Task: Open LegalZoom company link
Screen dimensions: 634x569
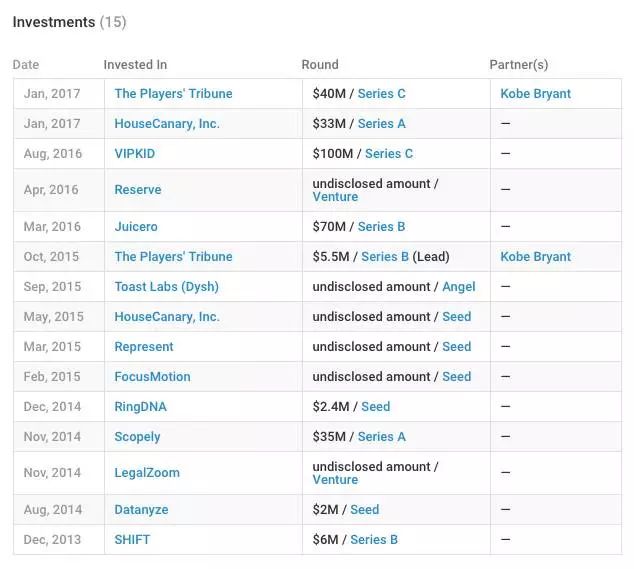Action: pyautogui.click(x=147, y=473)
